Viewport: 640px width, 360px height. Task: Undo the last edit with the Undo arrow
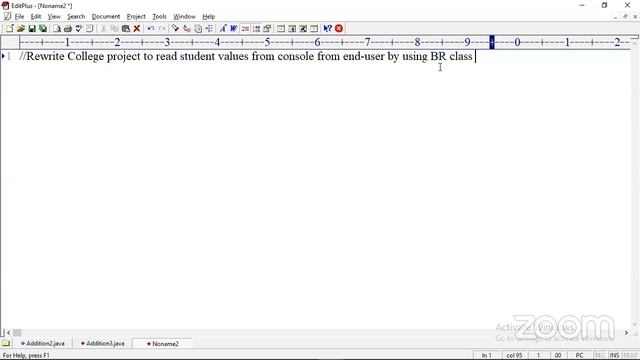pyautogui.click(x=151, y=29)
